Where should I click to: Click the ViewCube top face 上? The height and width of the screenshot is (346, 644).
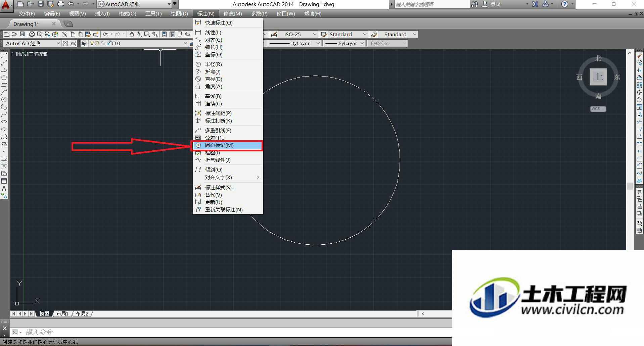tap(598, 77)
